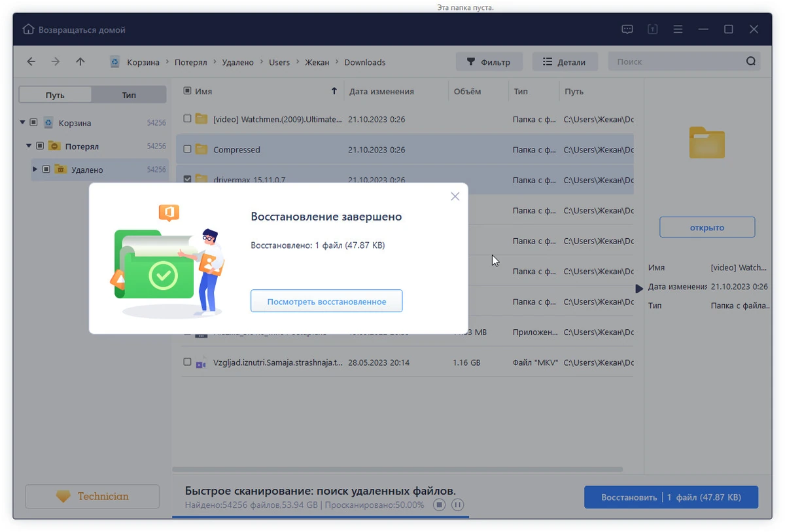Check the Vzgljad.iznutri file checkbox
Viewport: 785px width, 532px height.
[187, 362]
